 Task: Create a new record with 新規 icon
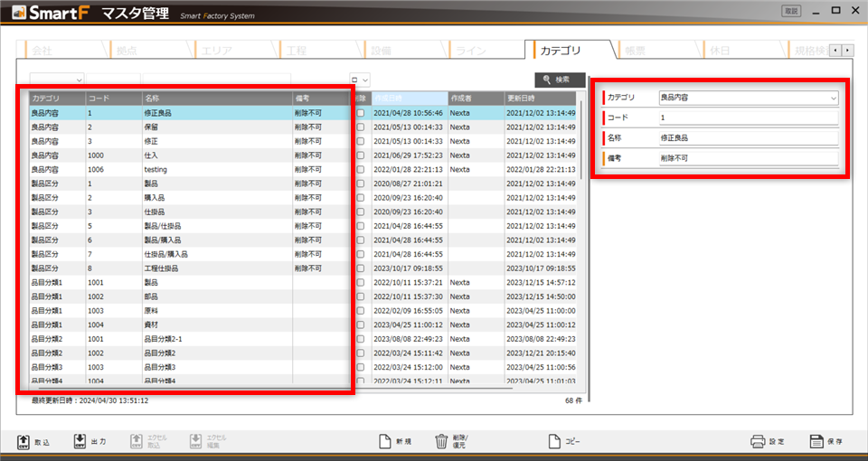click(384, 441)
